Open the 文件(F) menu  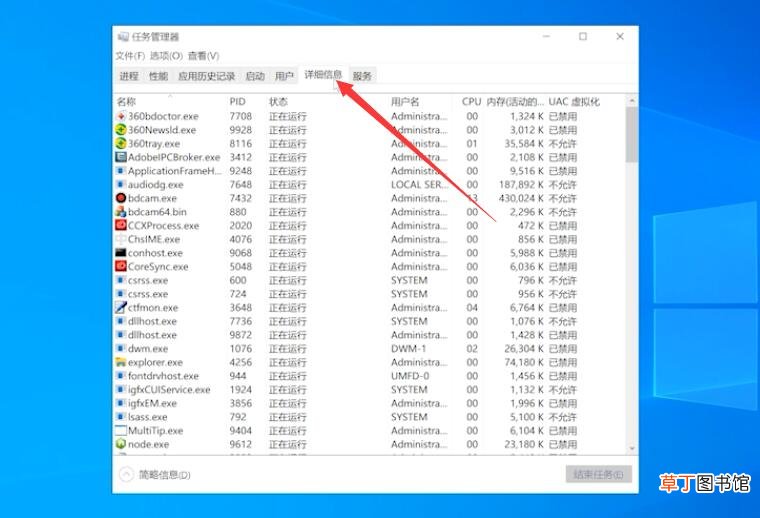[x=130, y=56]
